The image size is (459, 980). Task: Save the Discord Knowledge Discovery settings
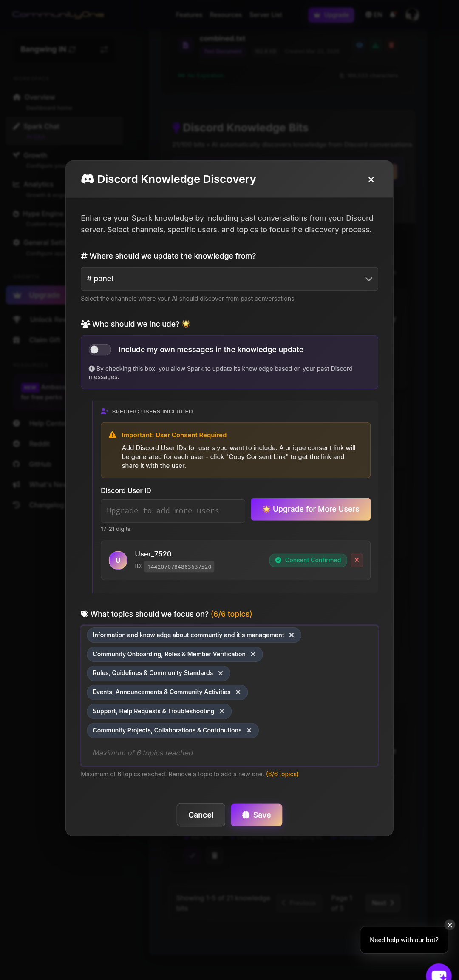(256, 815)
